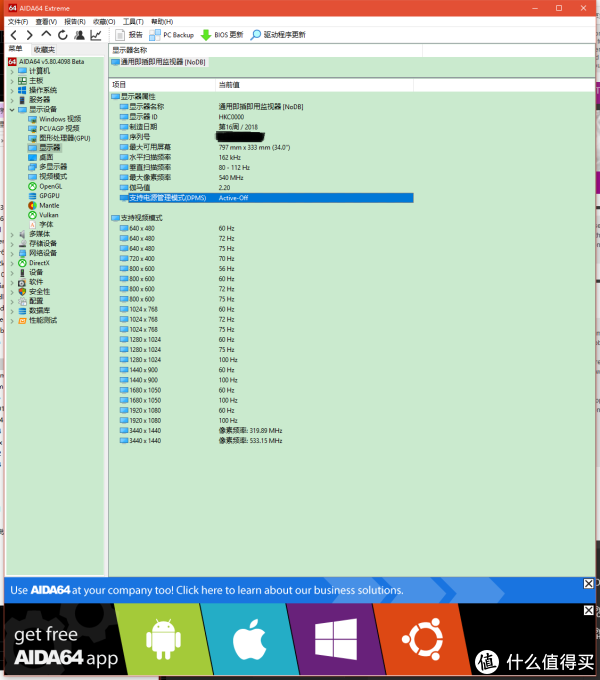Click the Back navigation arrow

14,35
